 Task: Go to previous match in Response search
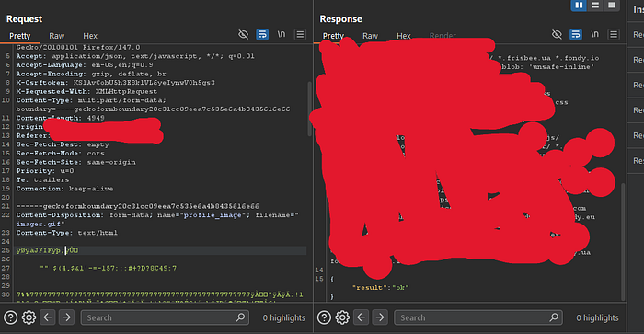(x=361, y=317)
